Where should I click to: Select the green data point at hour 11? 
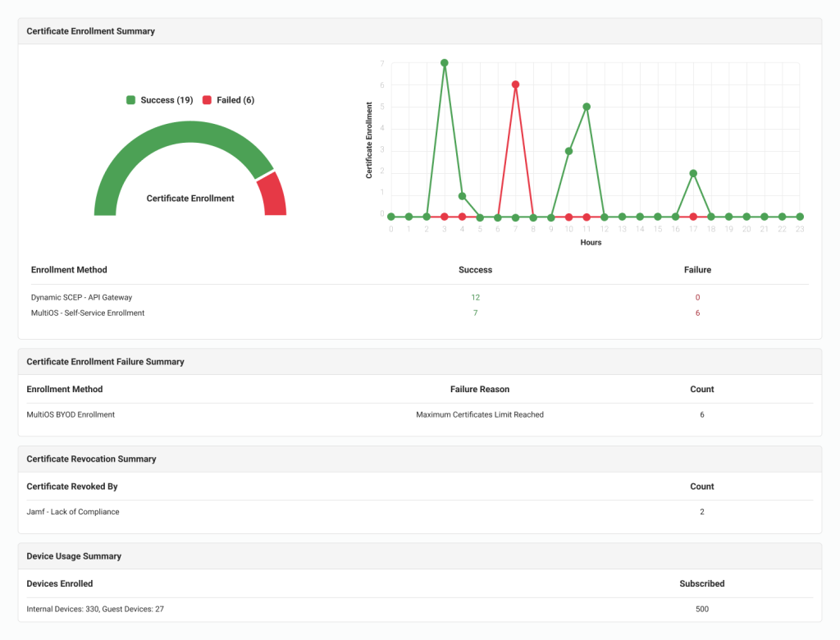coord(587,107)
